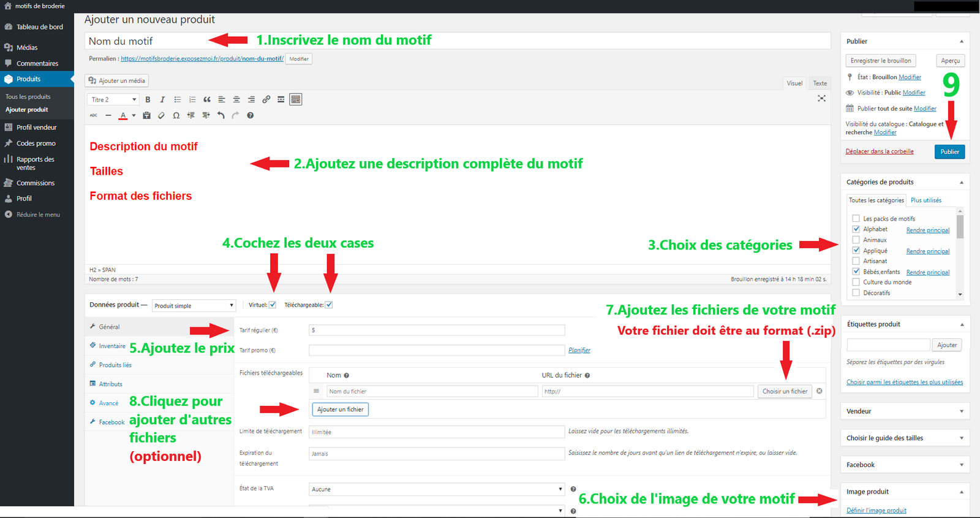
Task: Click the insert link icon
Action: point(266,99)
